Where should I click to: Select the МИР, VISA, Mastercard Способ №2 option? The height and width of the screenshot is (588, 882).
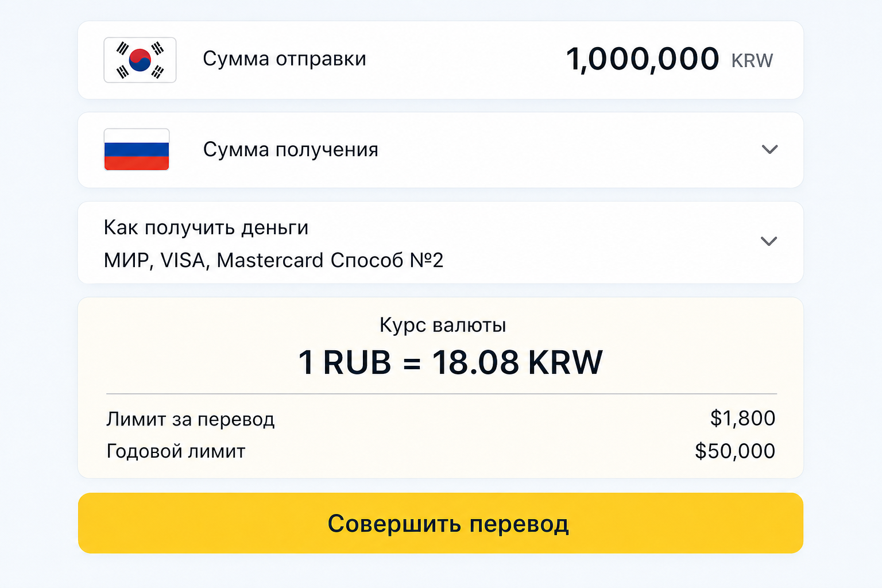pyautogui.click(x=273, y=261)
